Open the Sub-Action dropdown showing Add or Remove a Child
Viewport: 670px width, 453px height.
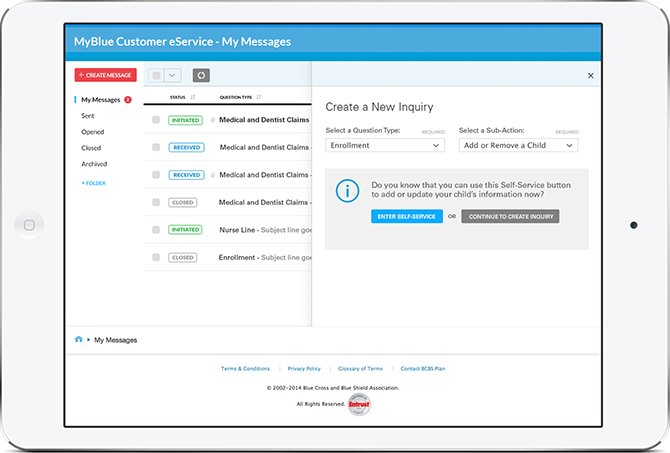point(518,145)
